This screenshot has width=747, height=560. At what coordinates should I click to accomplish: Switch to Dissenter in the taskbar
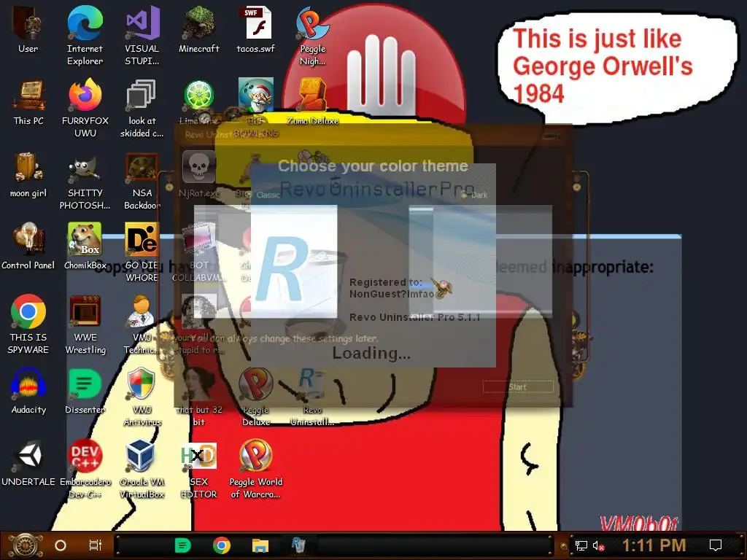pyautogui.click(x=182, y=545)
